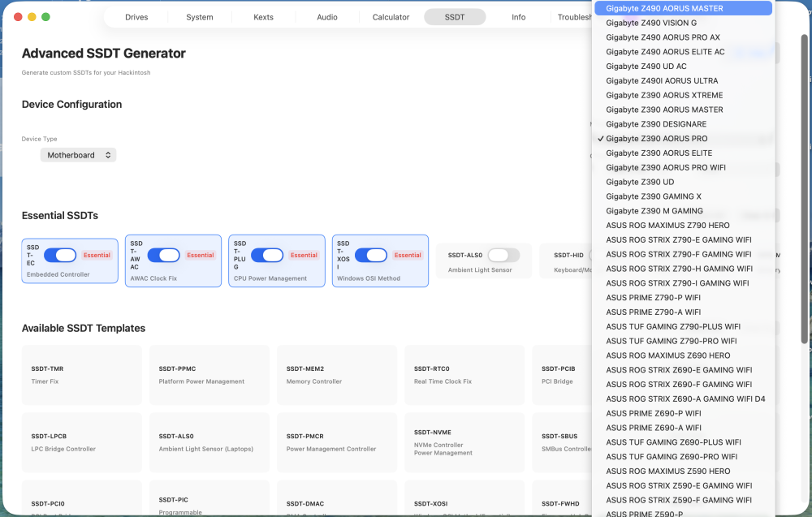This screenshot has height=517, width=812.
Task: Choose Gigabyte Z390 AORUS XTREME
Action: pos(683,95)
